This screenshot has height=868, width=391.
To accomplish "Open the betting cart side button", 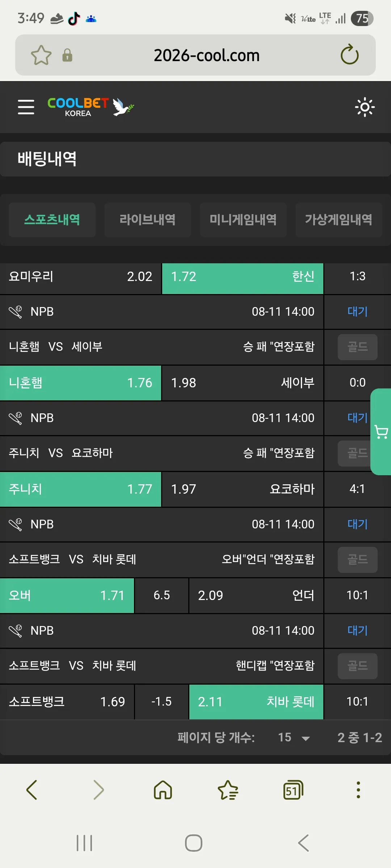I will [x=381, y=432].
